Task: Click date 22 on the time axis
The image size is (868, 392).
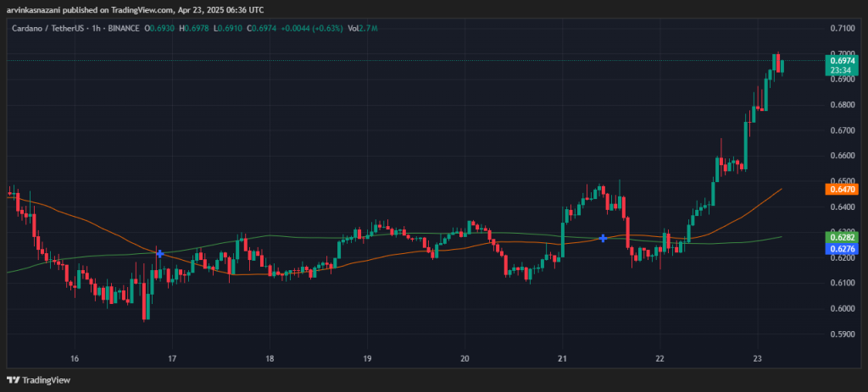Action: (x=659, y=358)
